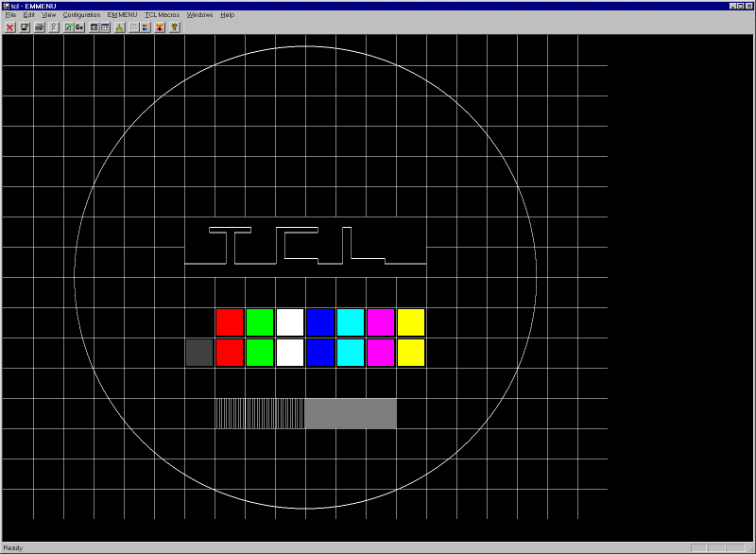Open the View menu
This screenshot has width=756, height=554.
[x=49, y=15]
